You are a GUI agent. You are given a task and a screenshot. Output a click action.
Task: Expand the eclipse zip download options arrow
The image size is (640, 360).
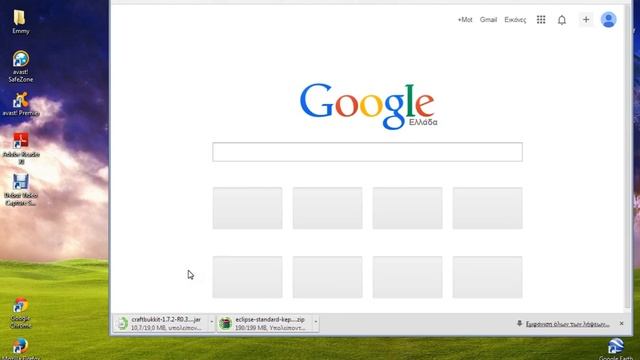(316, 323)
